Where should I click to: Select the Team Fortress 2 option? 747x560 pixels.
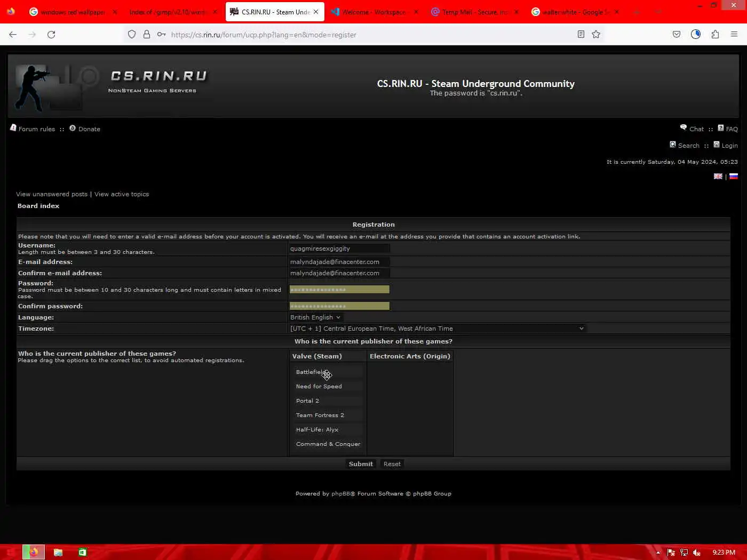(x=328, y=415)
